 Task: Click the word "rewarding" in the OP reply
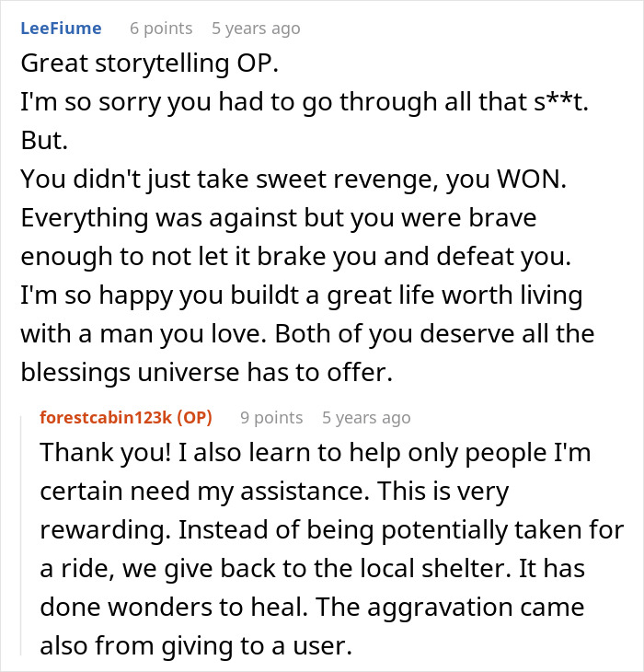pos(90,531)
